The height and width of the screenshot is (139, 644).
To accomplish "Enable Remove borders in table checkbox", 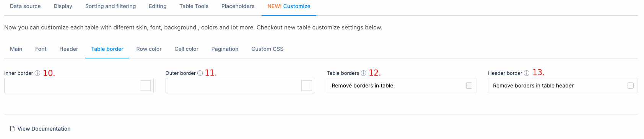I will pyautogui.click(x=469, y=86).
